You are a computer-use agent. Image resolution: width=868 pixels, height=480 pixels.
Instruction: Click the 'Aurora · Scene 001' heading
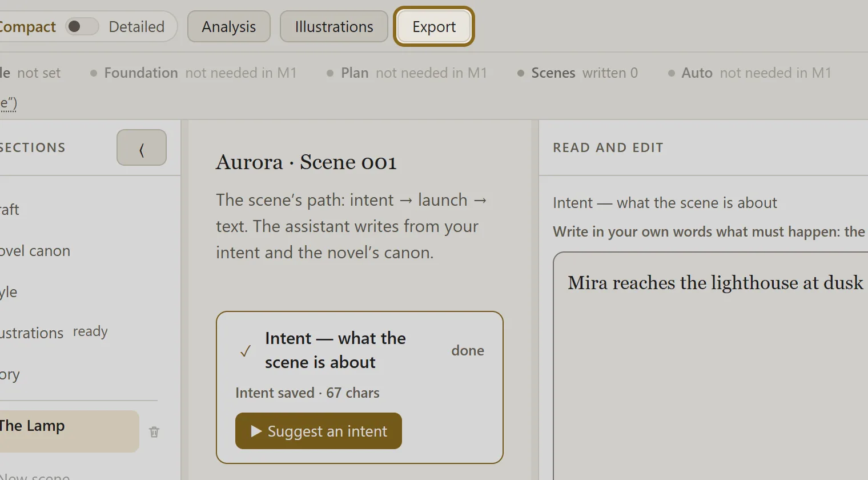(306, 162)
